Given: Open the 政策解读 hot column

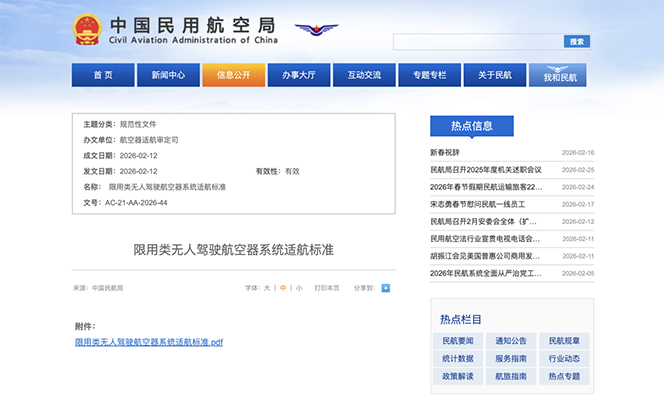Looking at the screenshot, I should pos(458,376).
